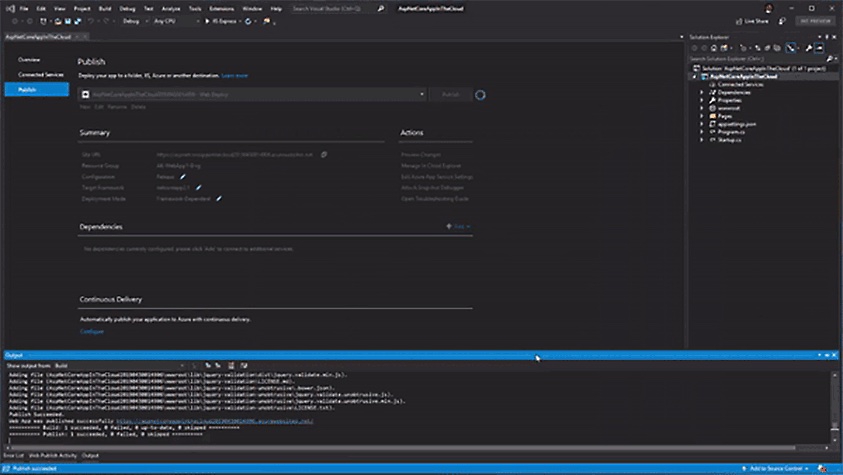Screen dimensions: 843x475
Task: Copy the Site URL using copy icon
Action: (x=323, y=155)
